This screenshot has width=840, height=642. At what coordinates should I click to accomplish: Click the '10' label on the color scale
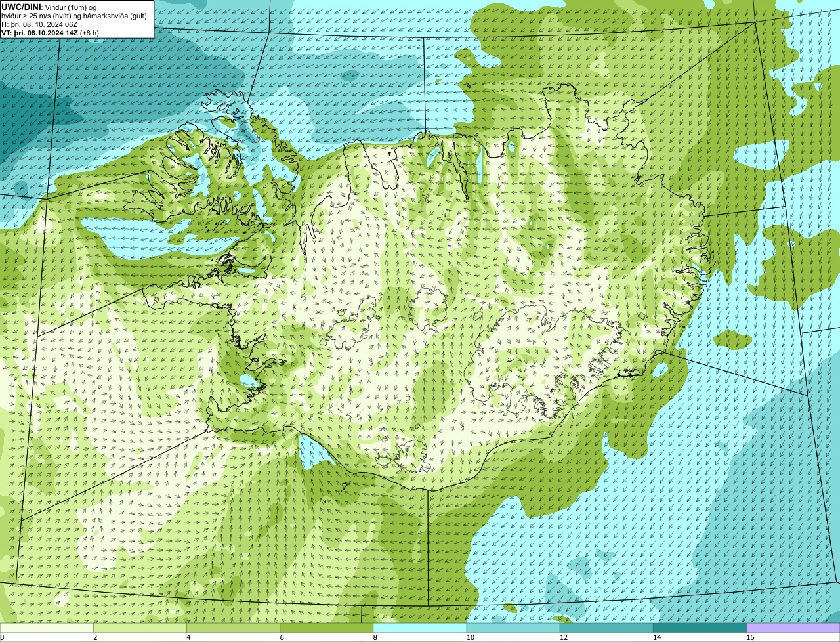[x=470, y=637]
